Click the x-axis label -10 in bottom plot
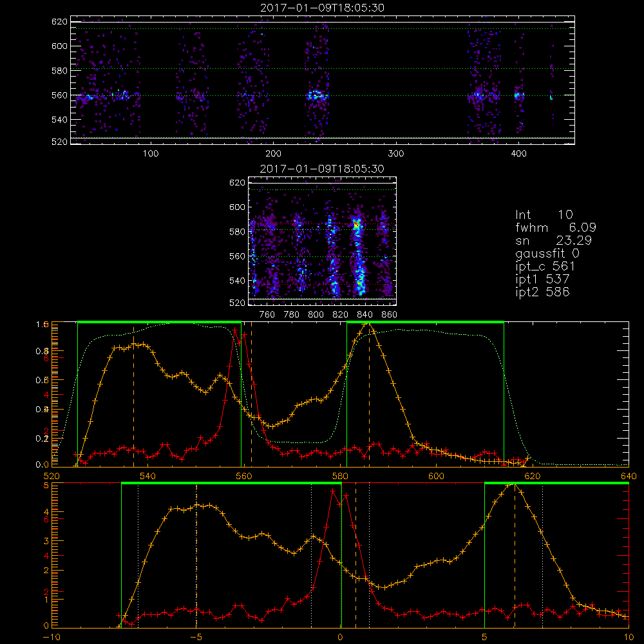The image size is (644, 644). pos(52,637)
